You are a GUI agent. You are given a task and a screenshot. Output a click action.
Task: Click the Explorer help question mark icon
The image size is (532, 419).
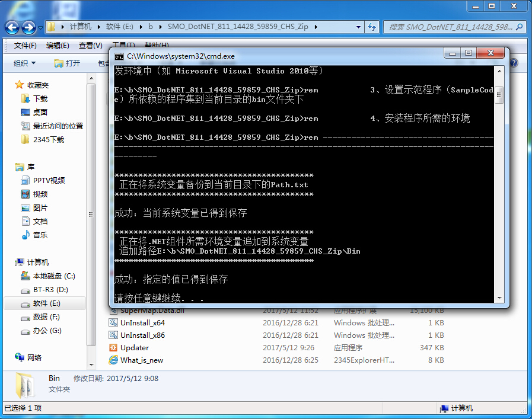(514, 63)
